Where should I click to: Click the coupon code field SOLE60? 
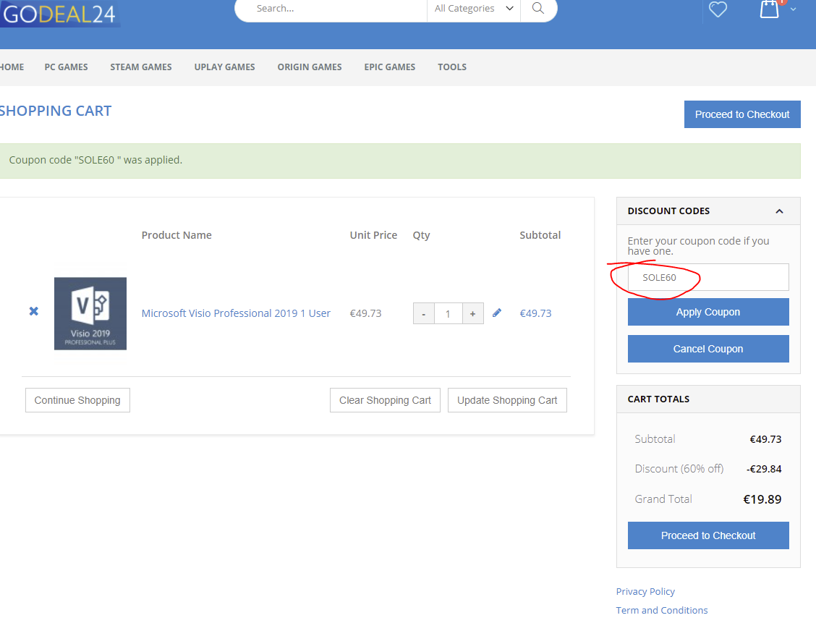708,277
